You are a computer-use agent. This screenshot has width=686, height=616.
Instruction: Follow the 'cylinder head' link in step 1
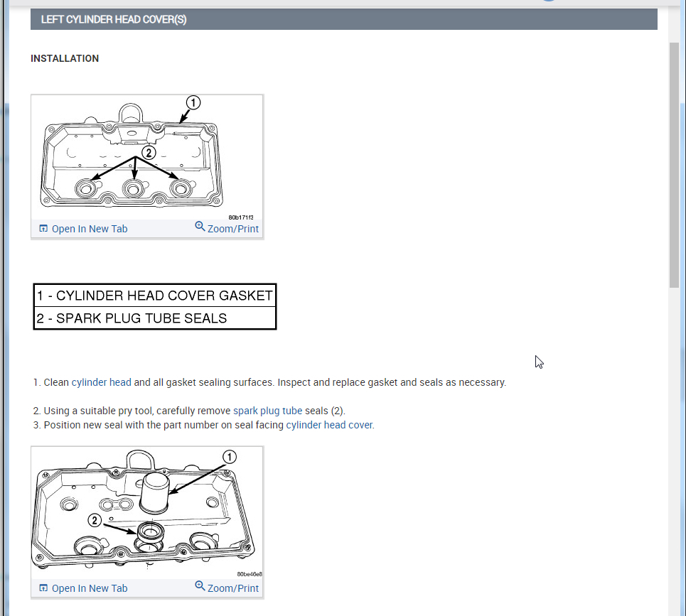[101, 382]
